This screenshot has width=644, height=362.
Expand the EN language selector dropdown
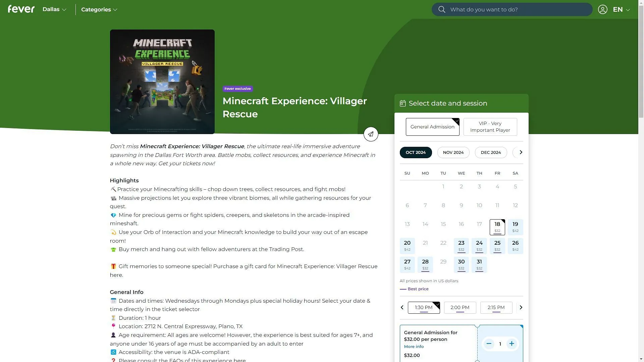coord(622,9)
